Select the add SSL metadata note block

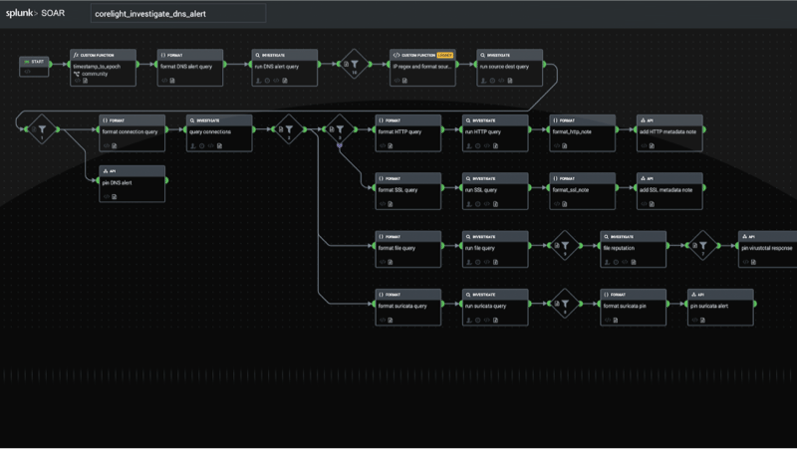[x=669, y=191]
